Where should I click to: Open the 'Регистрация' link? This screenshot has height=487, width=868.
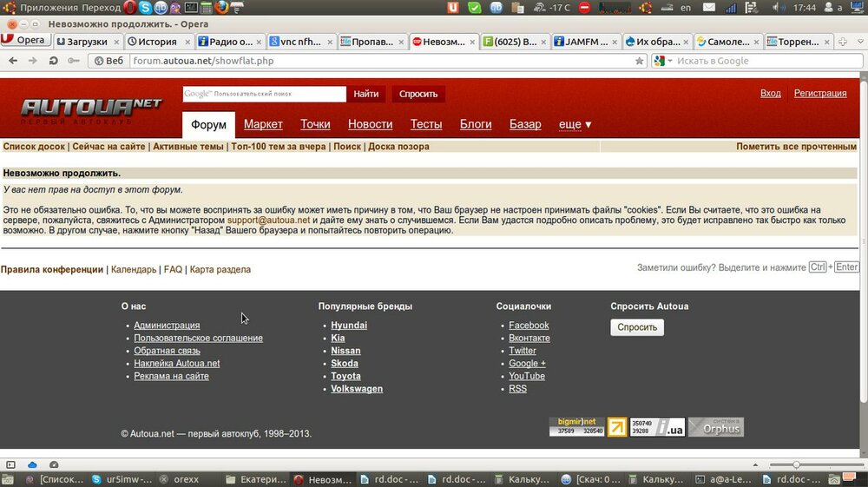tap(820, 93)
